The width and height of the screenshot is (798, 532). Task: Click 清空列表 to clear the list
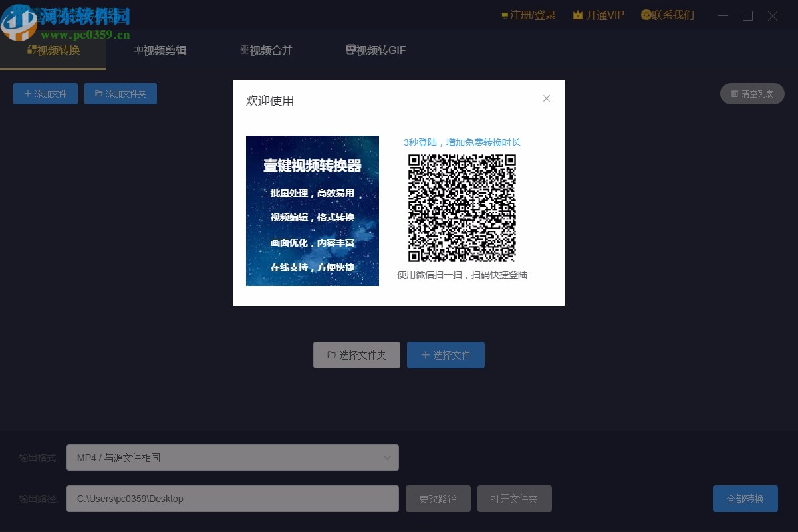point(752,94)
